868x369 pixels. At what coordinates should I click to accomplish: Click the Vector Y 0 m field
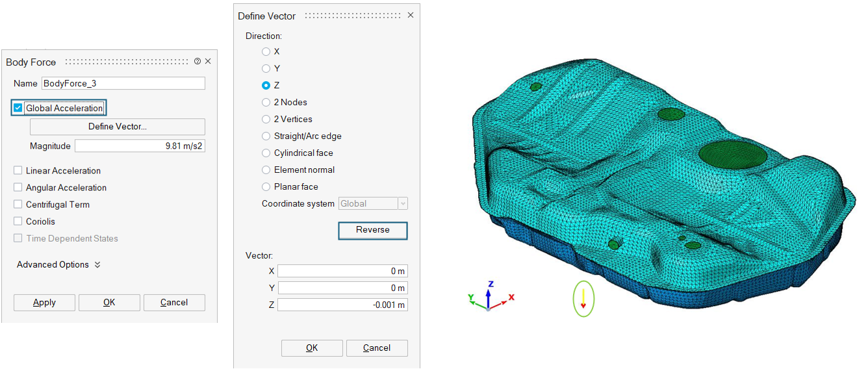[342, 288]
